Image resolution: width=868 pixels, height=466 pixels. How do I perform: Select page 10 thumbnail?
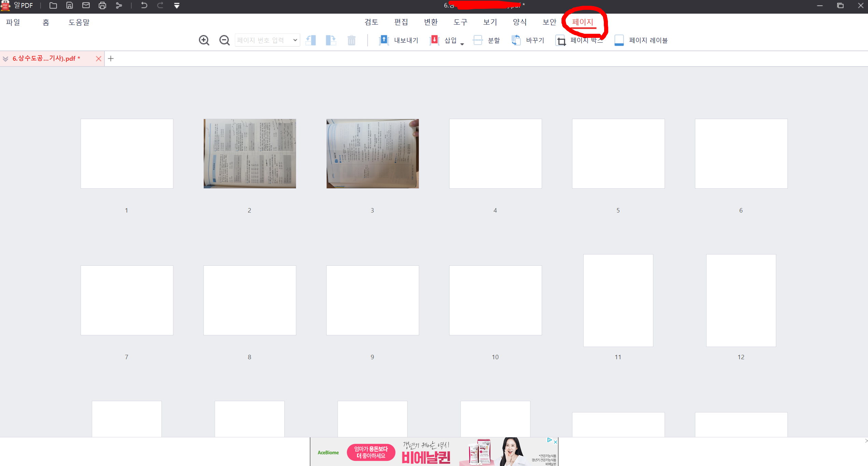click(x=496, y=300)
